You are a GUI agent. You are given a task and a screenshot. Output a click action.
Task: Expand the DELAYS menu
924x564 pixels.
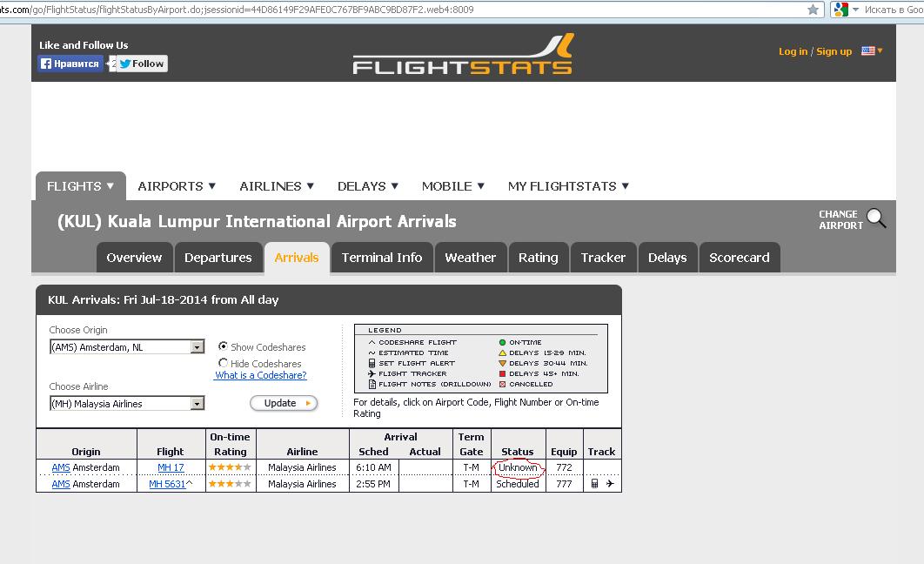368,186
